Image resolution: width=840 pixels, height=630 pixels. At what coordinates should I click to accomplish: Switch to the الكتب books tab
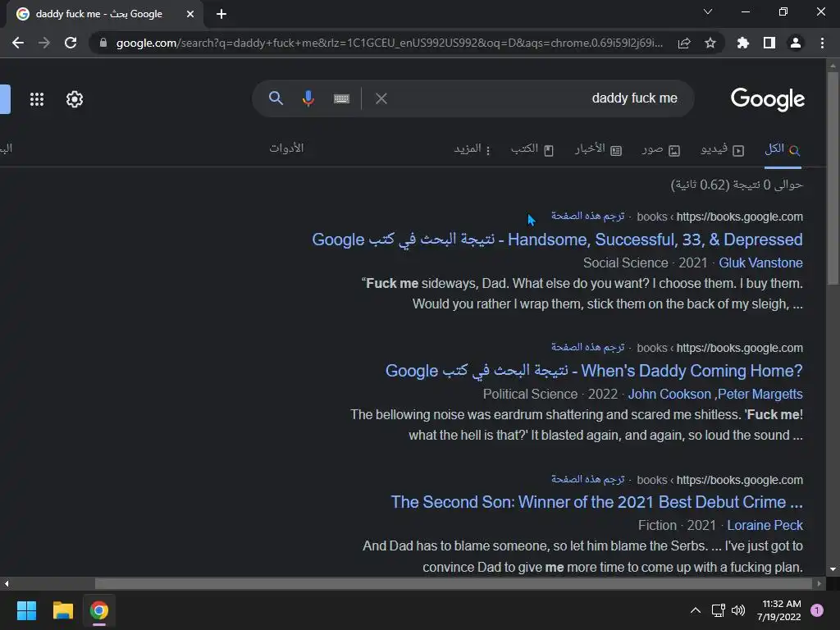click(x=532, y=149)
